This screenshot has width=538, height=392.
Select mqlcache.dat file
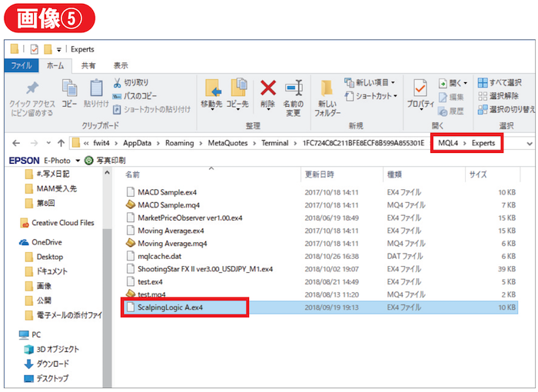point(320,257)
